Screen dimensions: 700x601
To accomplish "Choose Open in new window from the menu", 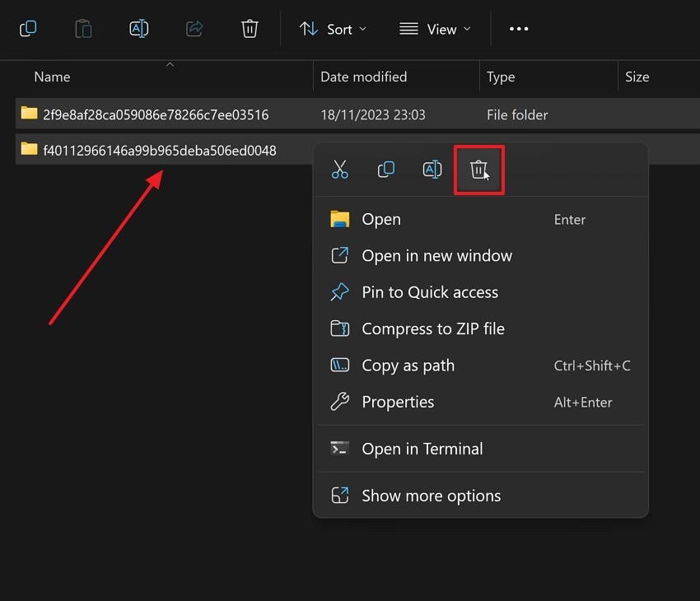I will pos(437,256).
